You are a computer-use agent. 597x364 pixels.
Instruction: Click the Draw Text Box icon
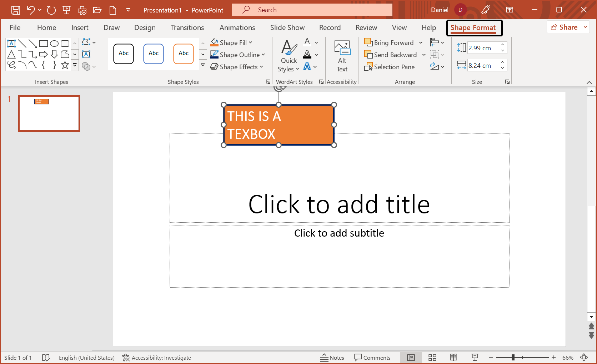tap(86, 54)
